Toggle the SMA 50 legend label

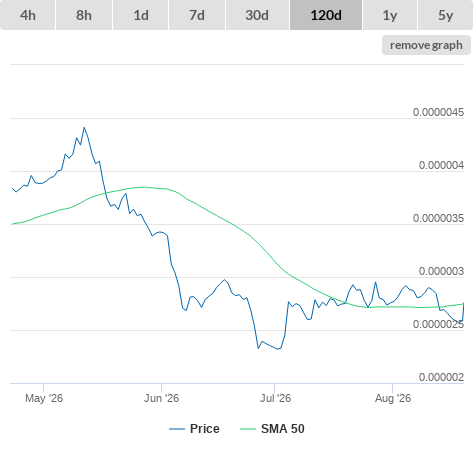click(x=283, y=429)
